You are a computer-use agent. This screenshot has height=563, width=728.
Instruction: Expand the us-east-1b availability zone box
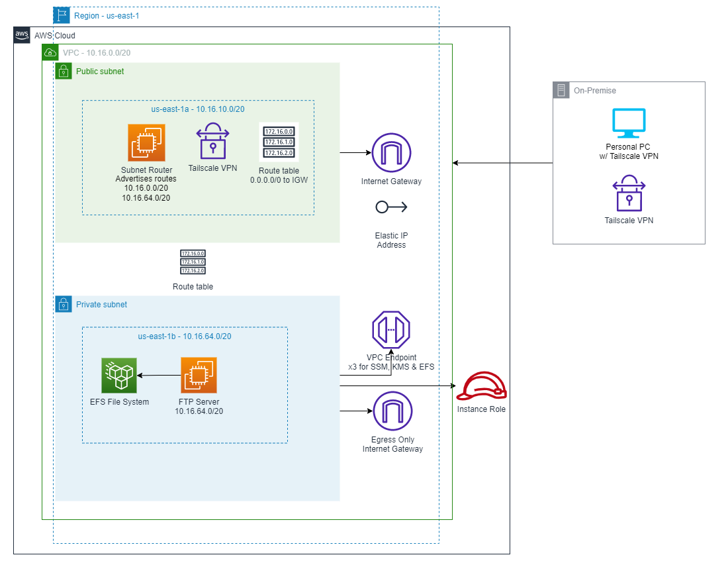(184, 336)
